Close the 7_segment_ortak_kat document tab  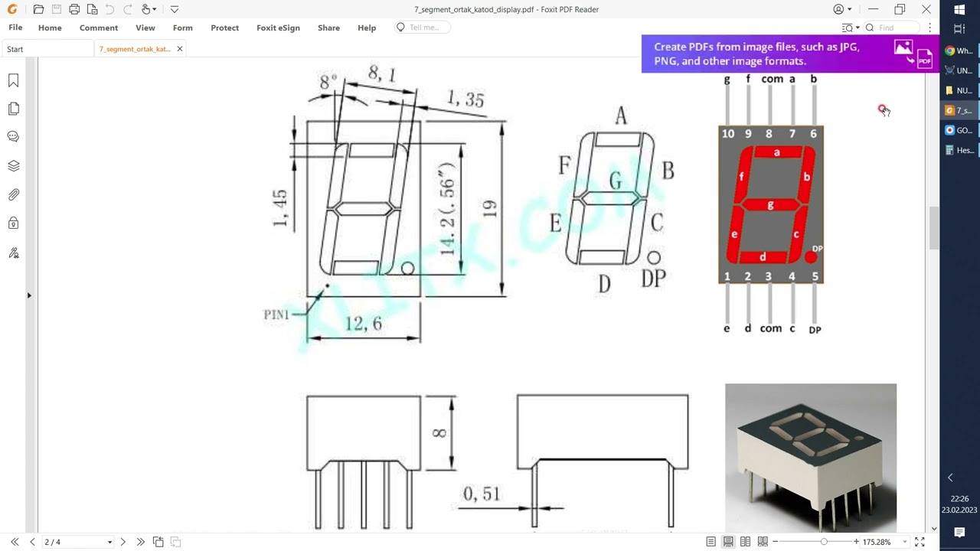(x=180, y=49)
